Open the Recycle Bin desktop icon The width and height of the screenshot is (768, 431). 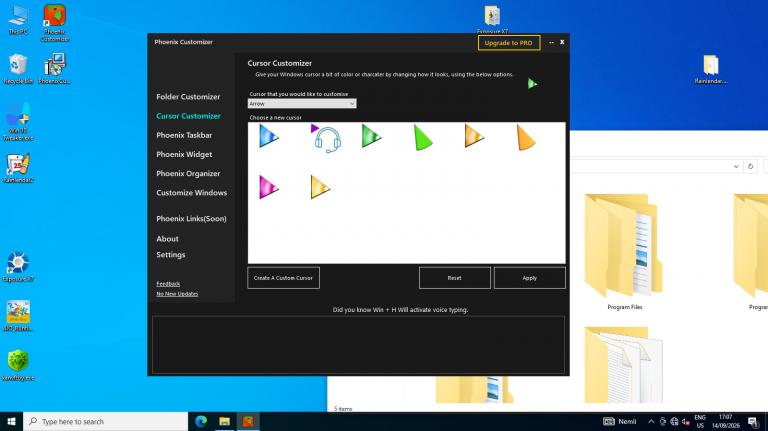pos(18,69)
